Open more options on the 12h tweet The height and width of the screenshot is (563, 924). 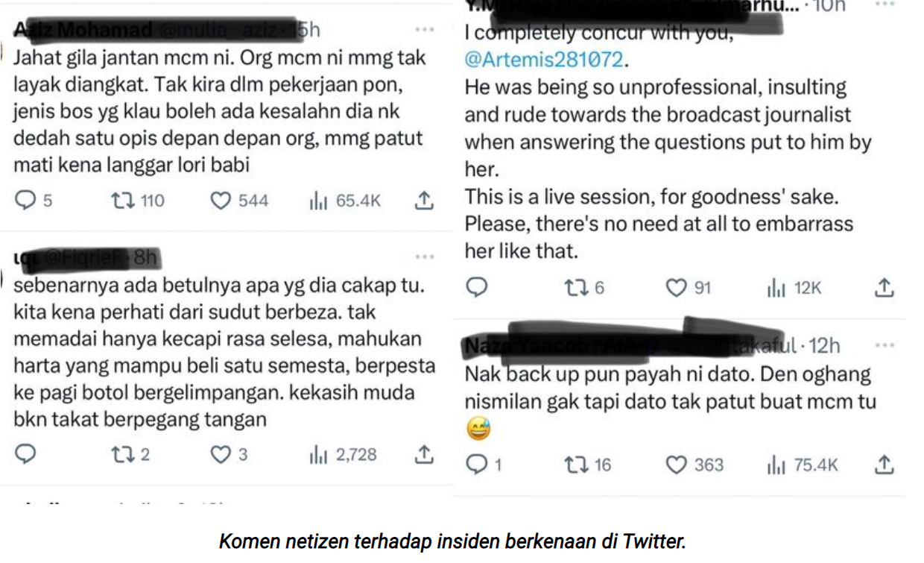coord(885,345)
